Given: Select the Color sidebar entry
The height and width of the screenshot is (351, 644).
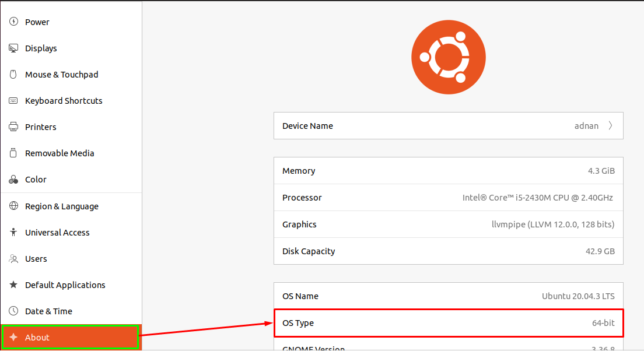Looking at the screenshot, I should point(71,180).
